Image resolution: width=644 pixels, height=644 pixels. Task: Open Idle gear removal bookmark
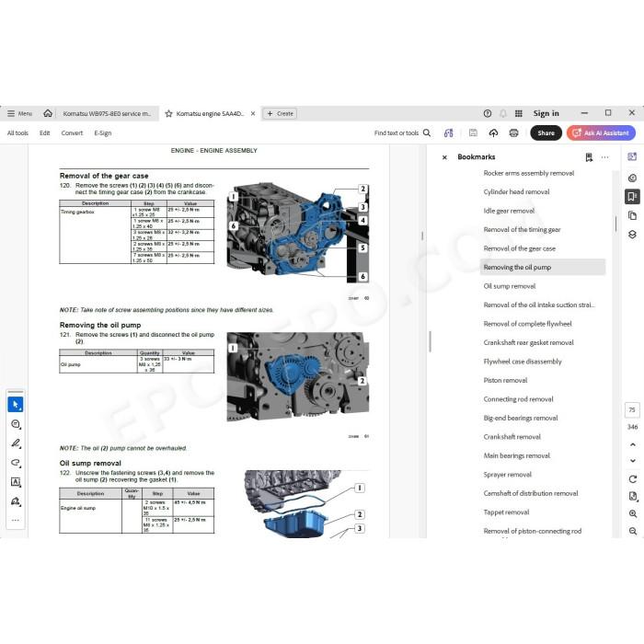click(509, 211)
